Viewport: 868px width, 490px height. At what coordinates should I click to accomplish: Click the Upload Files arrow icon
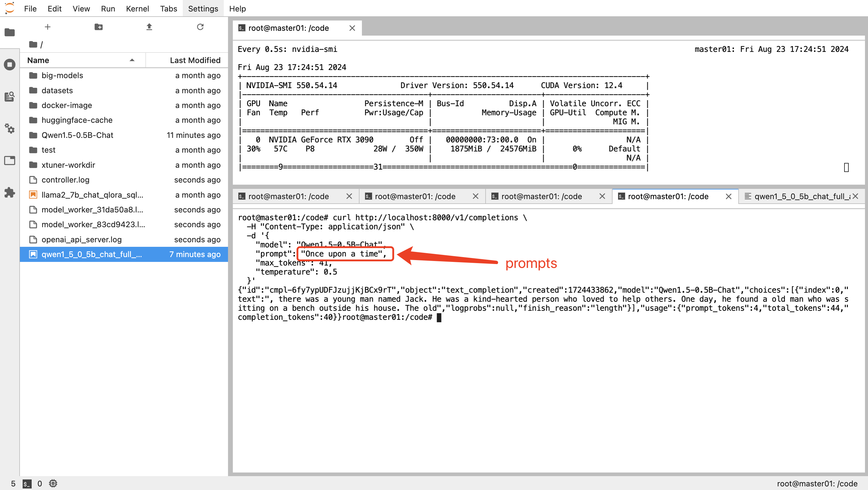tap(149, 27)
